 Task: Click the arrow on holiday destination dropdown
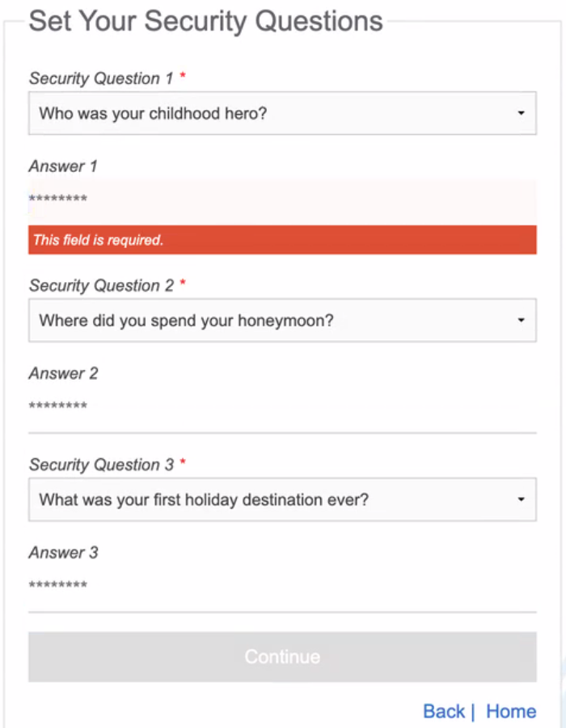[522, 499]
